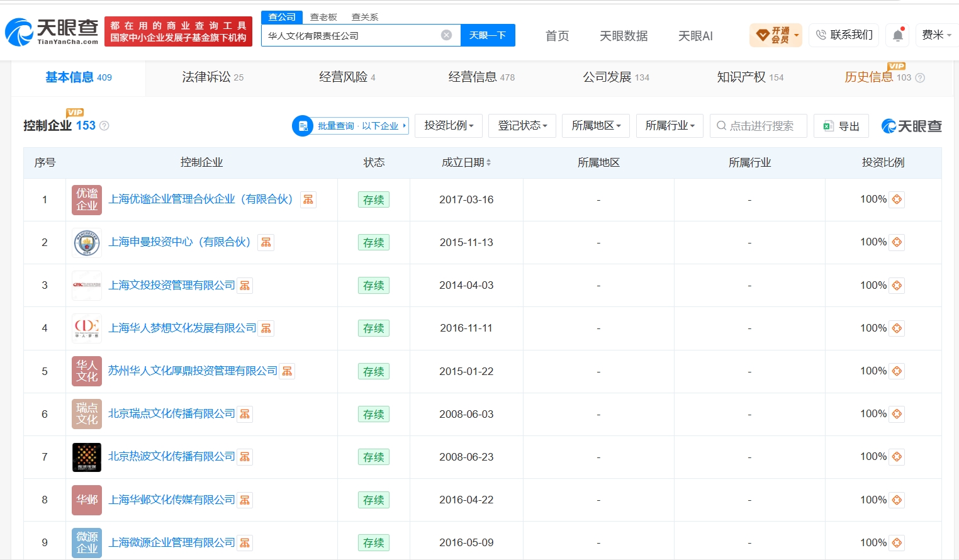Select 查老板 search mode tab
This screenshot has width=959, height=560.
[x=323, y=17]
